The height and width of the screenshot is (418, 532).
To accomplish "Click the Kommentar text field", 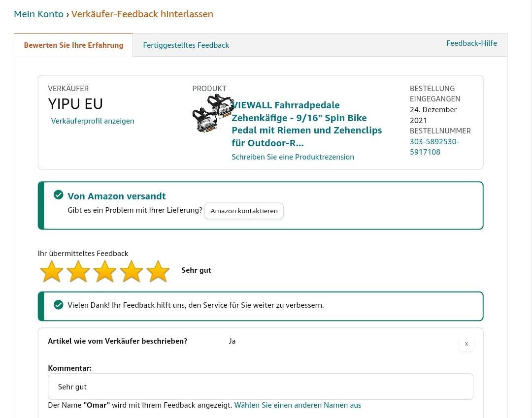I will click(x=260, y=386).
